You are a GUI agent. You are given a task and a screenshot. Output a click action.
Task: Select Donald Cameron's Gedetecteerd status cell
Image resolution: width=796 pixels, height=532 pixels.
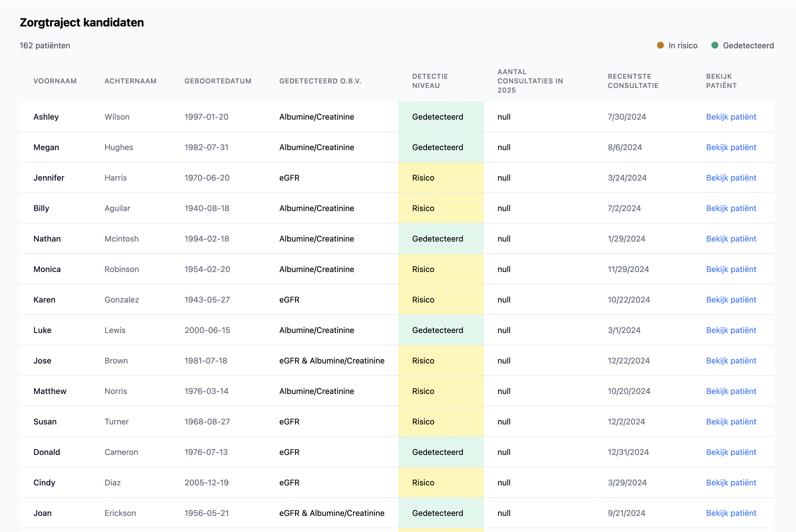point(437,452)
